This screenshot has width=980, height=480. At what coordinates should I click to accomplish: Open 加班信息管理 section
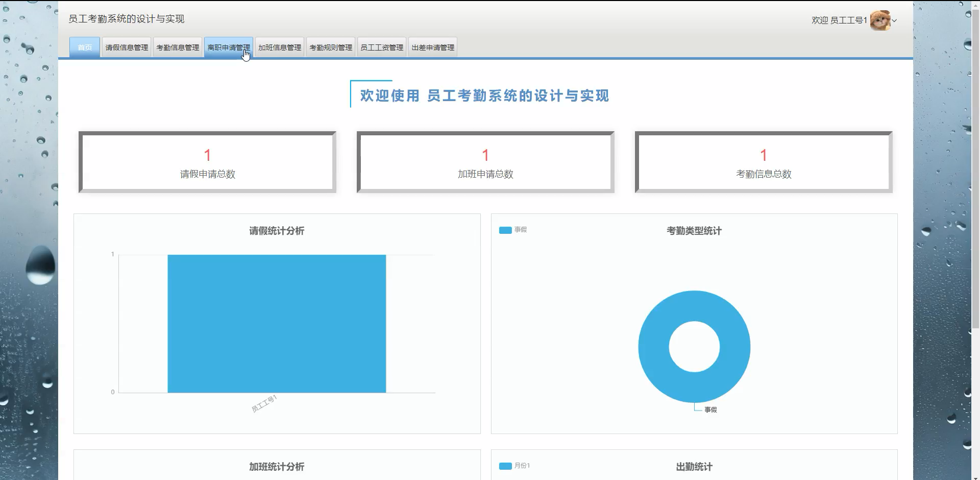[279, 47]
